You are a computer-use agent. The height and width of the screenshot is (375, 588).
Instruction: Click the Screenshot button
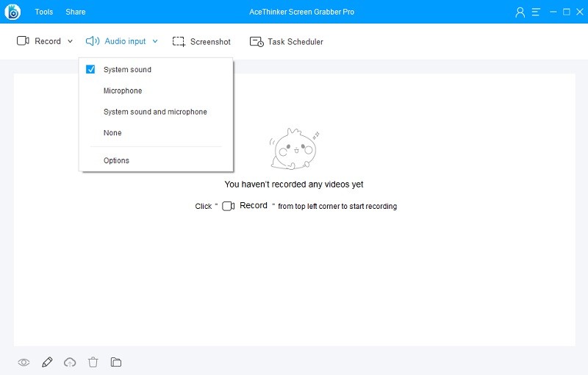coord(201,42)
